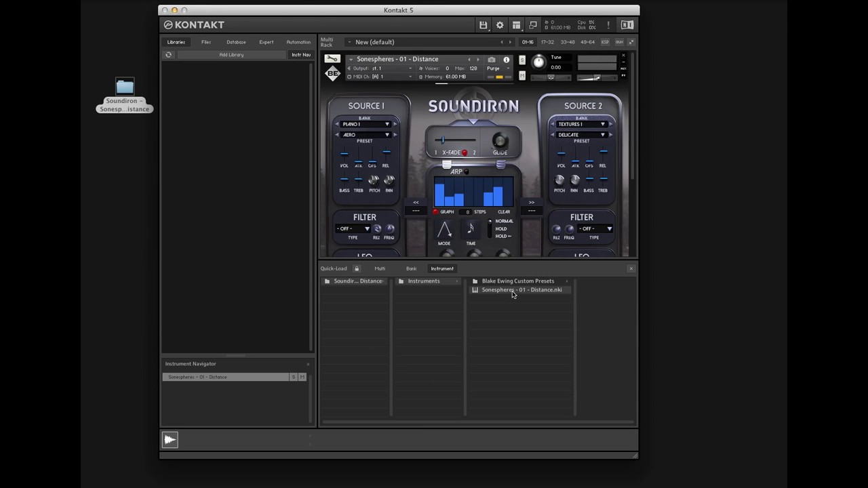Adjust the X-FADE slider handle

(443, 140)
